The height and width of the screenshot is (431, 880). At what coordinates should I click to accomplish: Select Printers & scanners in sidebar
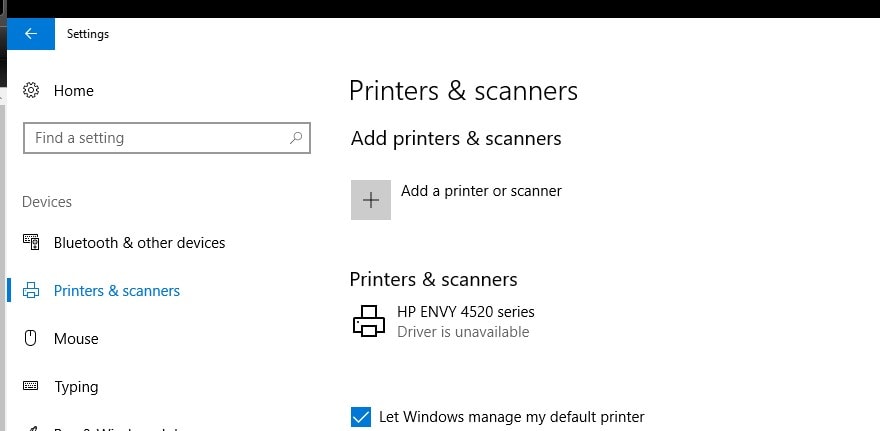[x=117, y=291]
